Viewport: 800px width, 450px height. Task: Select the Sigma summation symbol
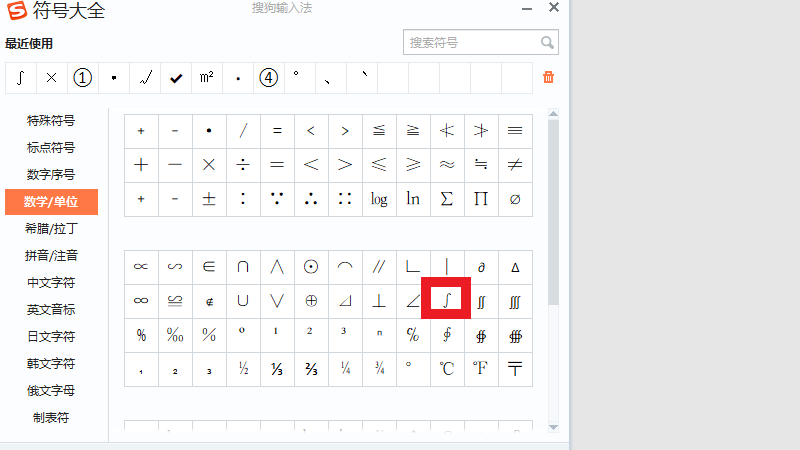(x=447, y=199)
